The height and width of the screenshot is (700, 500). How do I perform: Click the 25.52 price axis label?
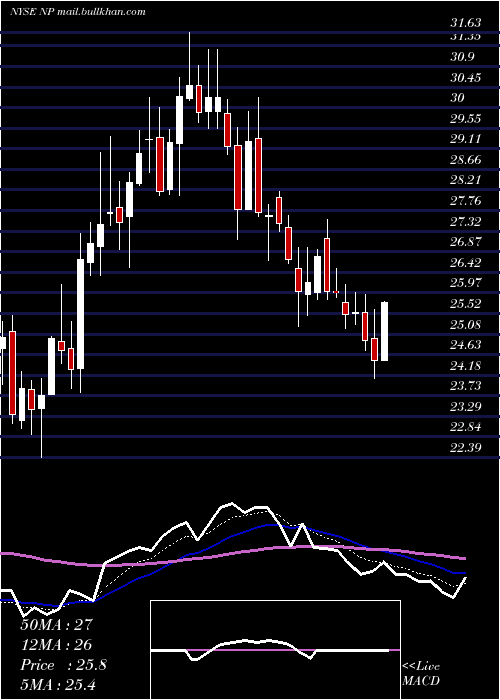466,304
